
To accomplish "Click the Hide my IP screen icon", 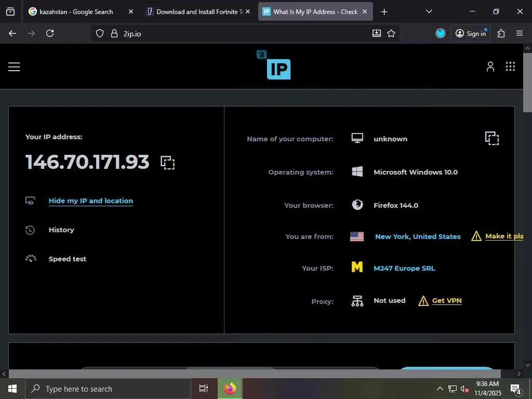I will (x=30, y=201).
